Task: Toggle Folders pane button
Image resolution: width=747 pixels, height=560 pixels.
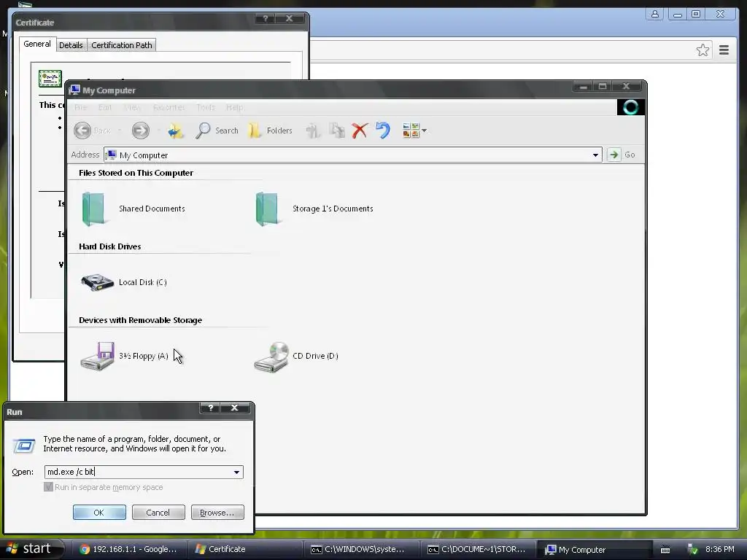Action: tap(270, 131)
